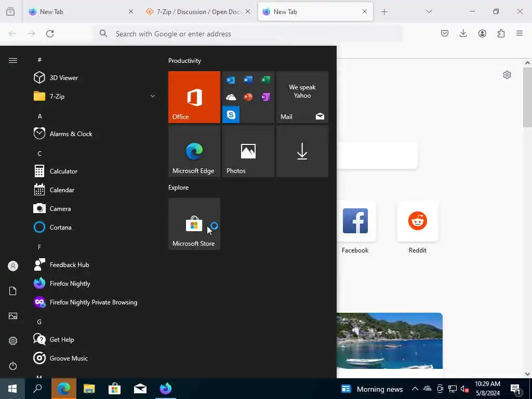The height and width of the screenshot is (399, 532).
Task: Launch Groove Music
Action: pyautogui.click(x=94, y=358)
